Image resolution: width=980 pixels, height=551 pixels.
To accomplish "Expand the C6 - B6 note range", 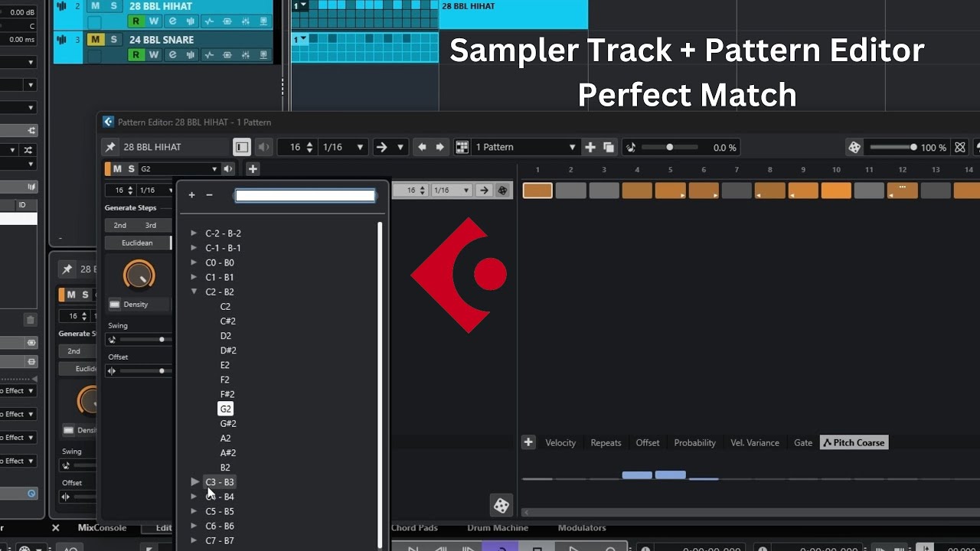I will coord(194,526).
